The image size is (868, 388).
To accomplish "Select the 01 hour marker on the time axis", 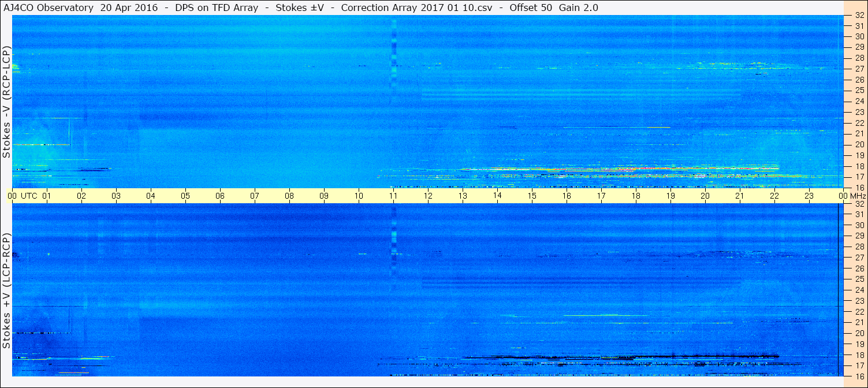I will tap(47, 196).
